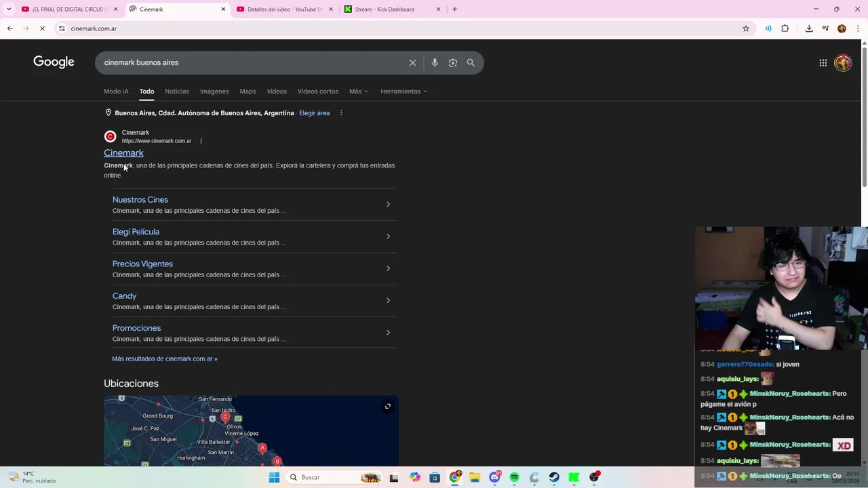
Task: Close the Cinemark browser tab
Action: tap(223, 9)
